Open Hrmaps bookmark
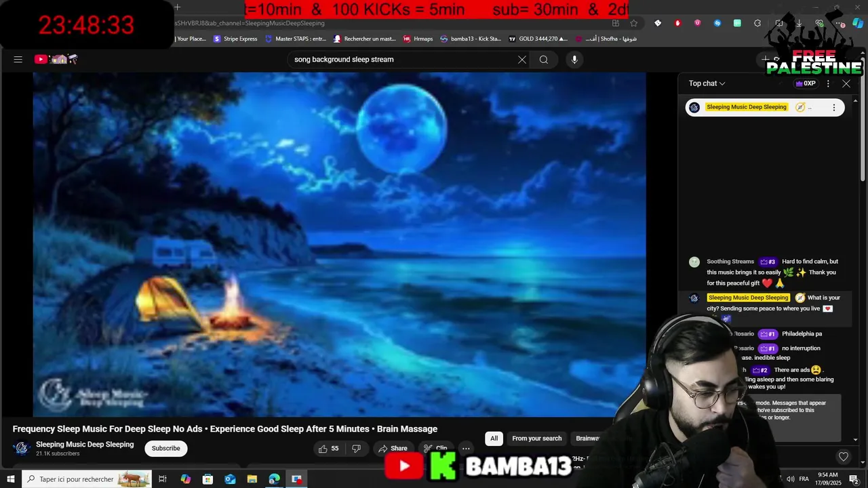868x488 pixels. (x=418, y=39)
